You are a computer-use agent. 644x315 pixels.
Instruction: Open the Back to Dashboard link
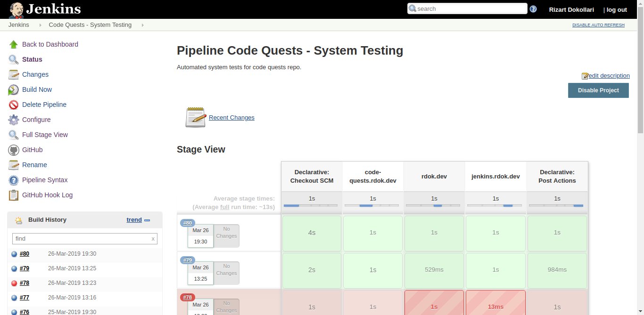click(50, 44)
